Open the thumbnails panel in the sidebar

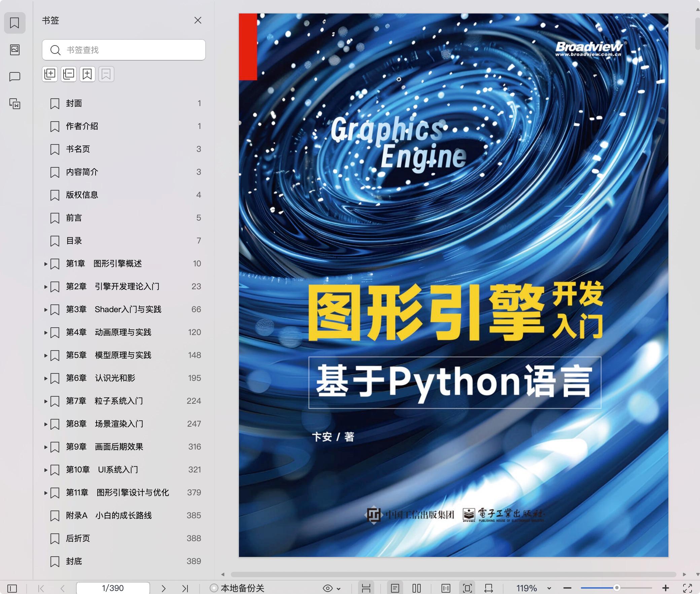click(15, 50)
